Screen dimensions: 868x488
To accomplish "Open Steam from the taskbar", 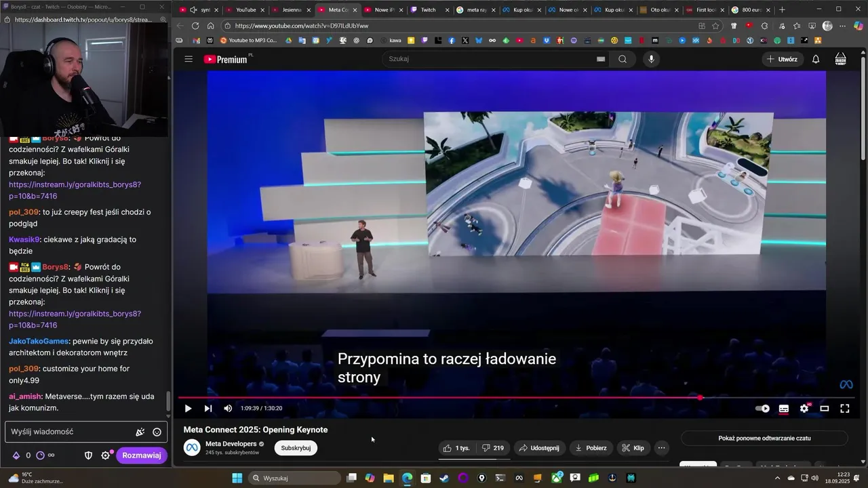I will point(444,478).
